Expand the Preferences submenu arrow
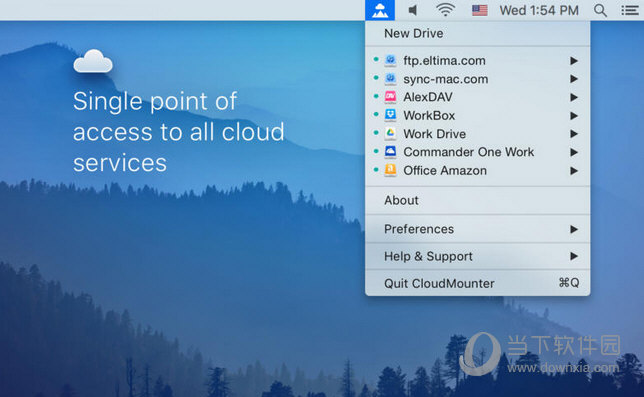 click(x=574, y=229)
